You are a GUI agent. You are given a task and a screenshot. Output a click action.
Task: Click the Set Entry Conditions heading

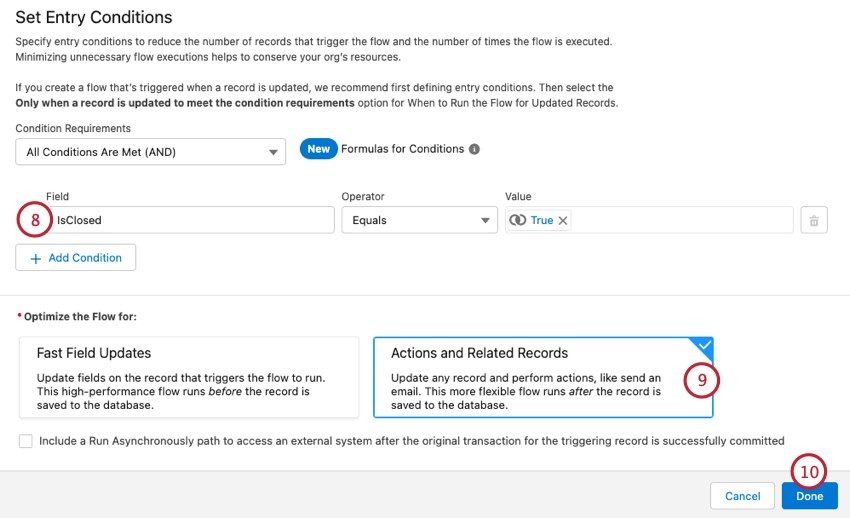pos(94,17)
